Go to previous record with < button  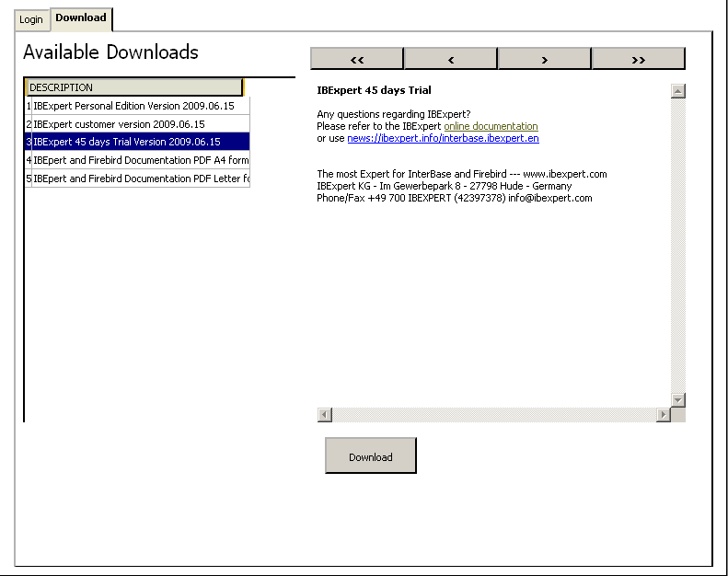(x=451, y=59)
